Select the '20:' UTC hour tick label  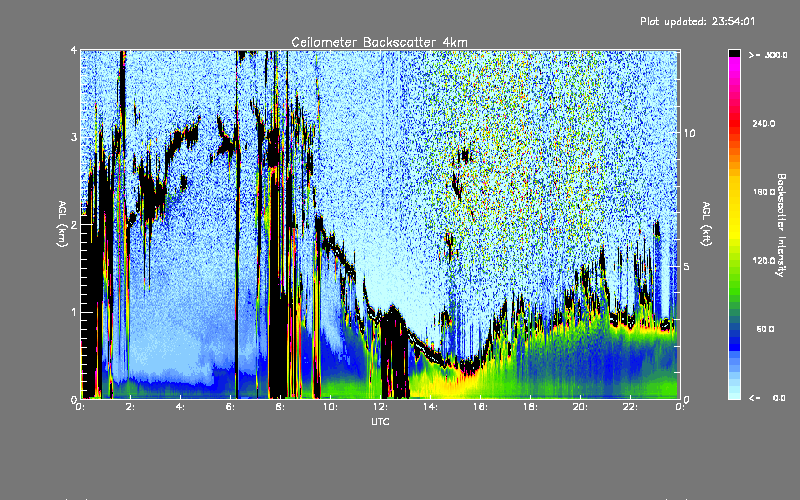click(x=580, y=407)
